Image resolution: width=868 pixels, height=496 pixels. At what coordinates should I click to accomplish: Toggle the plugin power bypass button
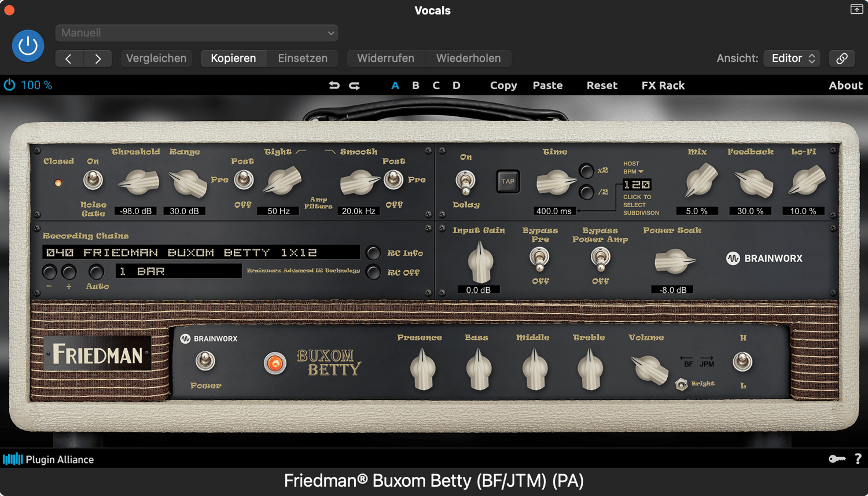[28, 46]
